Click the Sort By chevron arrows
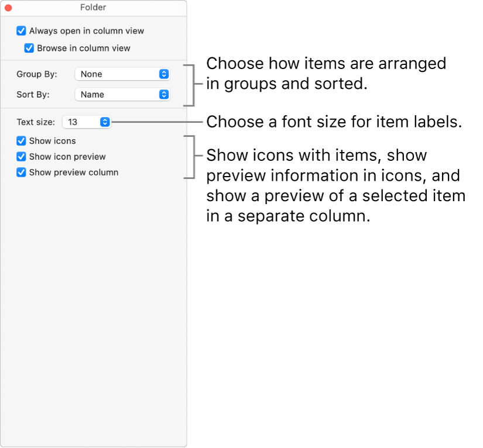Image resolution: width=483 pixels, height=448 pixels. point(165,94)
